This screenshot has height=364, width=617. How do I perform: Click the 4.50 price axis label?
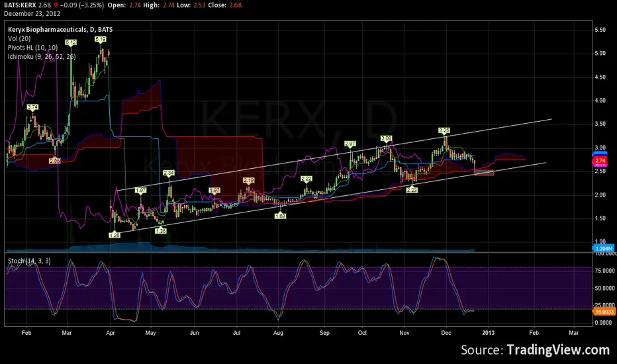click(x=600, y=77)
